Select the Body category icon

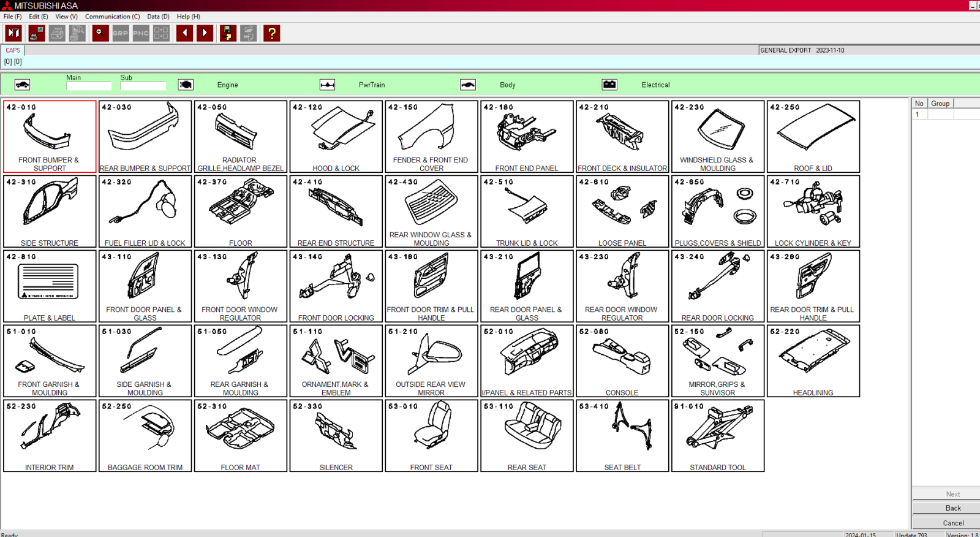[468, 85]
